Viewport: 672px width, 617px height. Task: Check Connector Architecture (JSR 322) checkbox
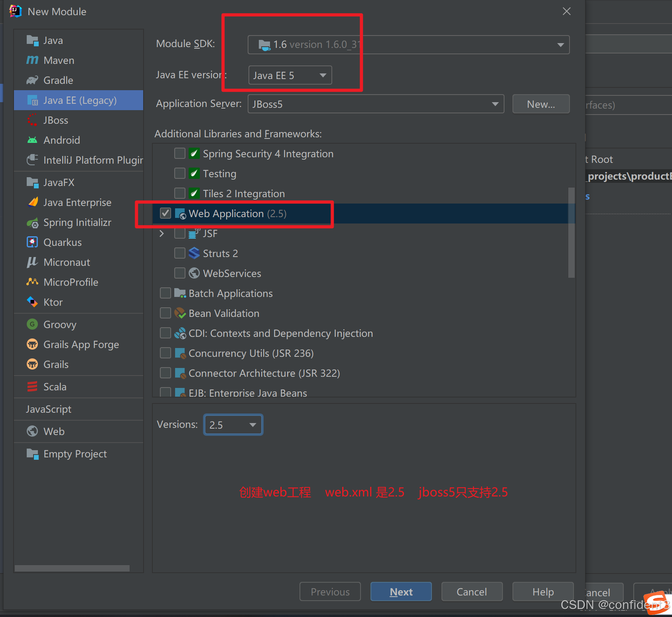(x=166, y=373)
